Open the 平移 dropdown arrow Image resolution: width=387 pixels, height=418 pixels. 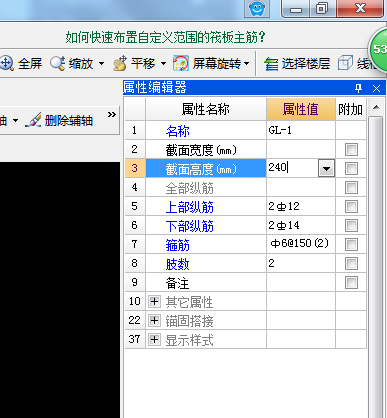click(x=163, y=63)
